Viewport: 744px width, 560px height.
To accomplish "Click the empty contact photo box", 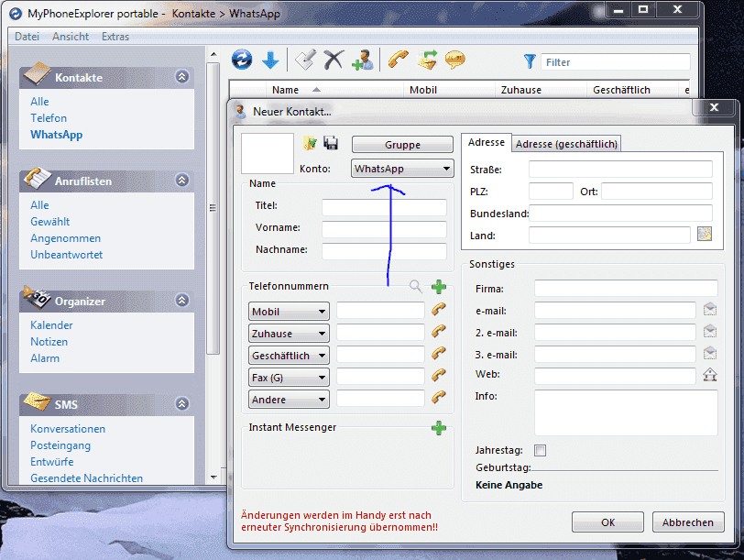I will 268,153.
